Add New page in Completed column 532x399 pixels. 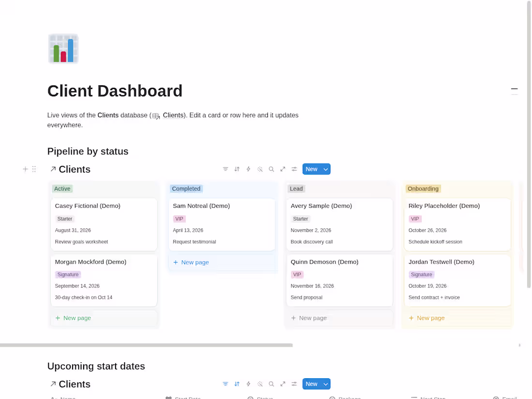coord(222,262)
